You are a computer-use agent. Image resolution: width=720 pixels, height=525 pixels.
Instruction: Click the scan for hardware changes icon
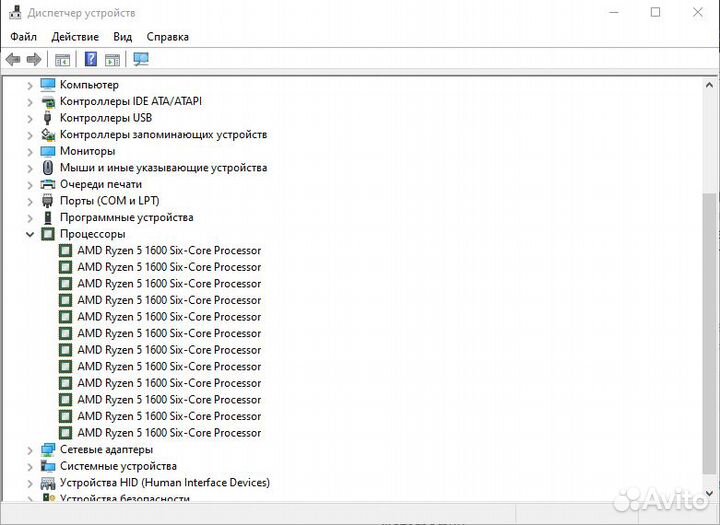coord(141,59)
